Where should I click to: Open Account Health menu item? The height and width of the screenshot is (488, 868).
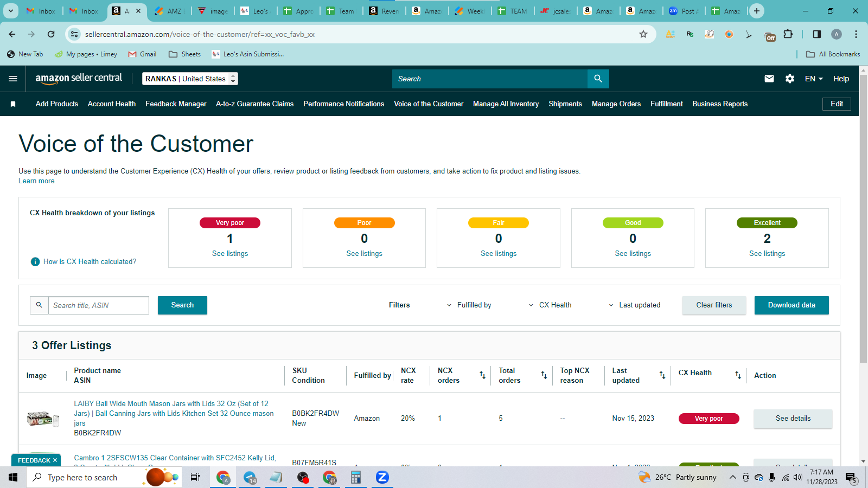pyautogui.click(x=112, y=104)
